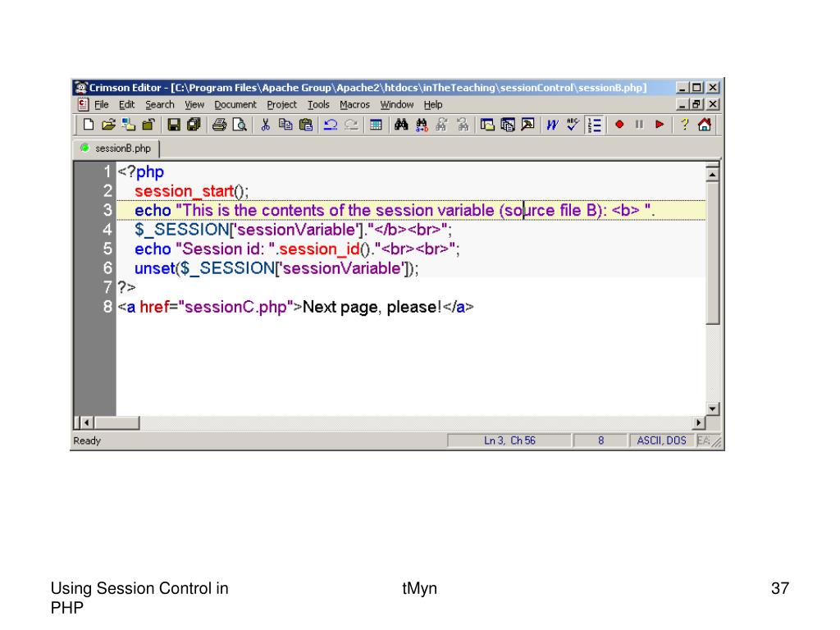Click the Undo arrow icon
840x630 pixels.
[331, 126]
